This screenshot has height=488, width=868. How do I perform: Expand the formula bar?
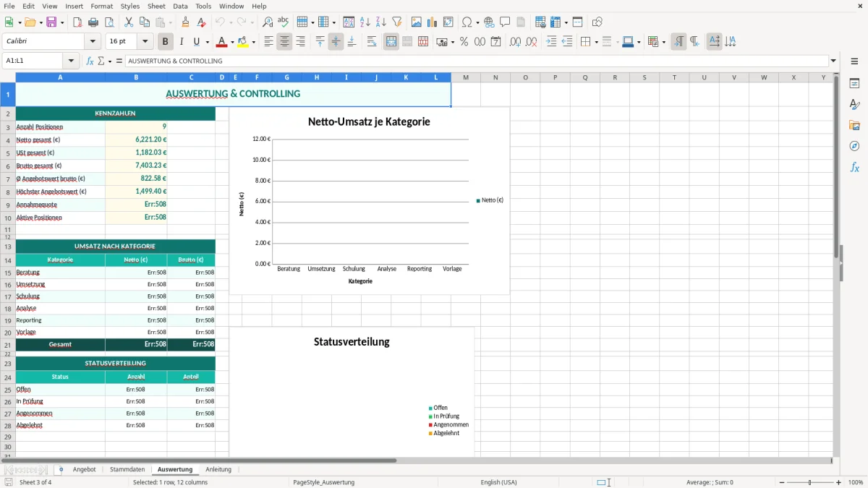click(833, 61)
